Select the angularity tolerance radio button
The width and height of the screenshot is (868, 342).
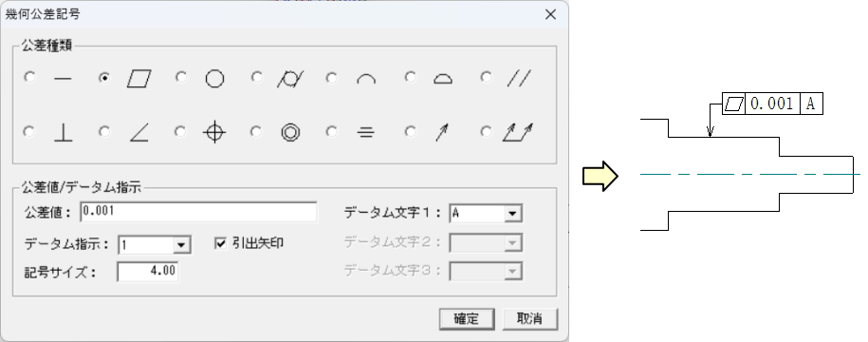(103, 131)
